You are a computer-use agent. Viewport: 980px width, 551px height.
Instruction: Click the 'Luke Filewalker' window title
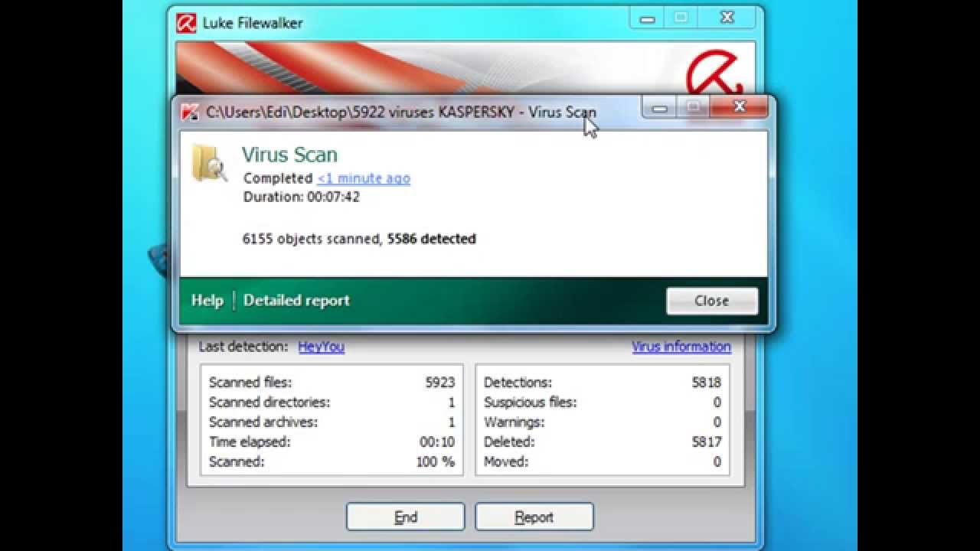253,23
